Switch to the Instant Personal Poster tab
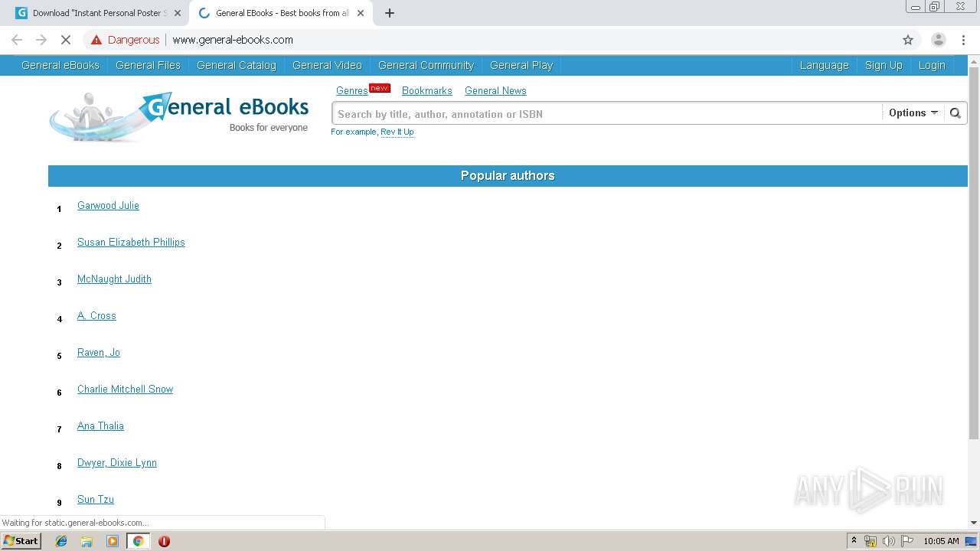The height and width of the screenshot is (551, 980). [98, 13]
